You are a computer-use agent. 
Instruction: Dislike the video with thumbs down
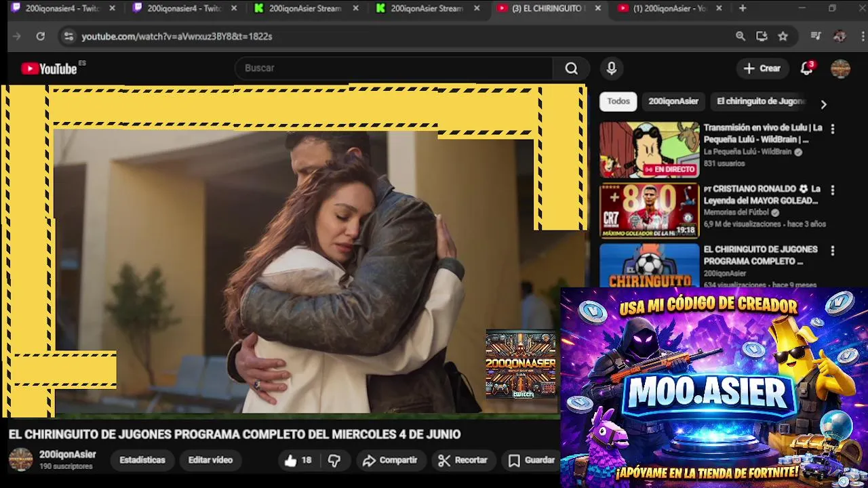click(334, 461)
